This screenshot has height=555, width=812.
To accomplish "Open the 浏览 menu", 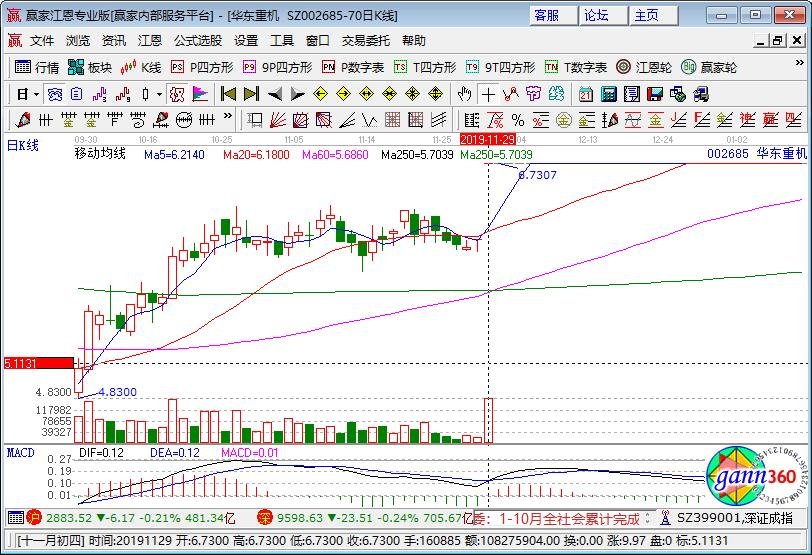I will tap(78, 40).
